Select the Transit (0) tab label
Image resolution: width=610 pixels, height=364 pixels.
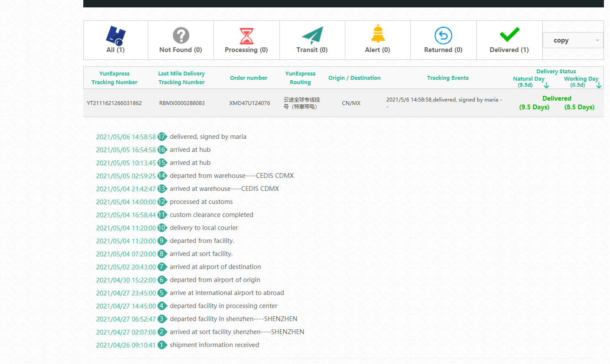[x=312, y=50]
